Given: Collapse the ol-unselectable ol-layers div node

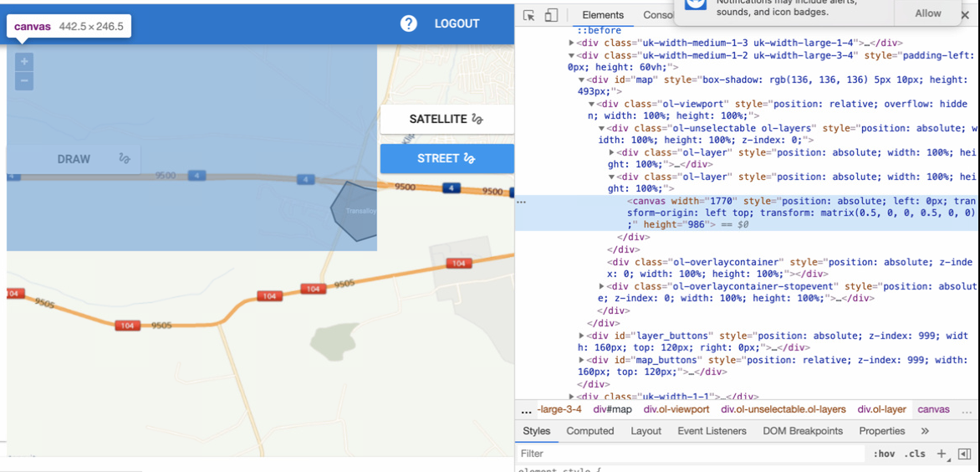Looking at the screenshot, I should [602, 128].
